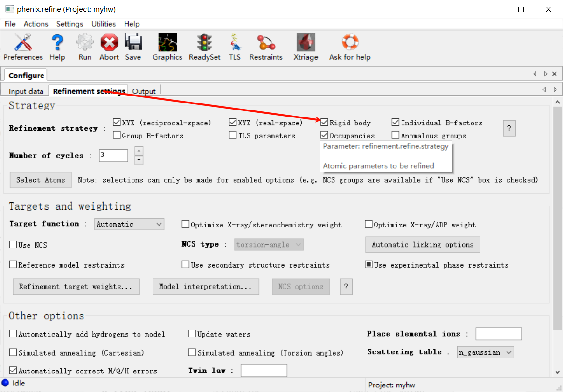563x392 pixels.
Task: Check the Use NCS box
Action: pos(13,245)
